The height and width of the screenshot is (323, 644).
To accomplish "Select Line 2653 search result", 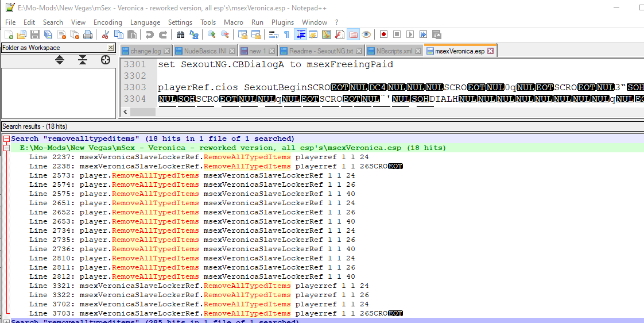I will tap(192, 221).
